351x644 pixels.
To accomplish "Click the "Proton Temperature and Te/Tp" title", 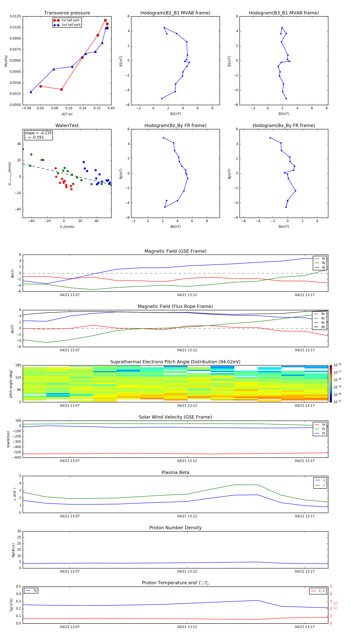I will (175, 583).
